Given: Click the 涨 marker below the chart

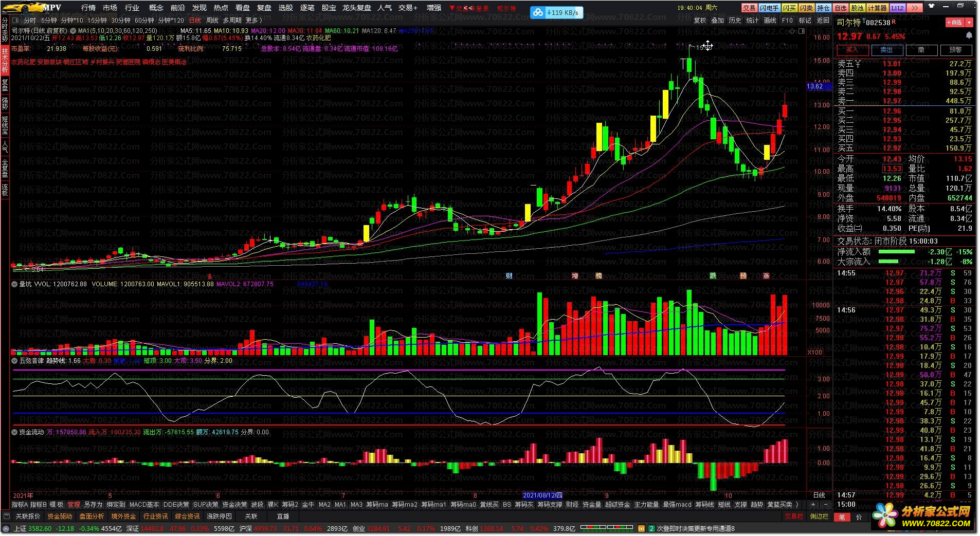Looking at the screenshot, I should (766, 276).
